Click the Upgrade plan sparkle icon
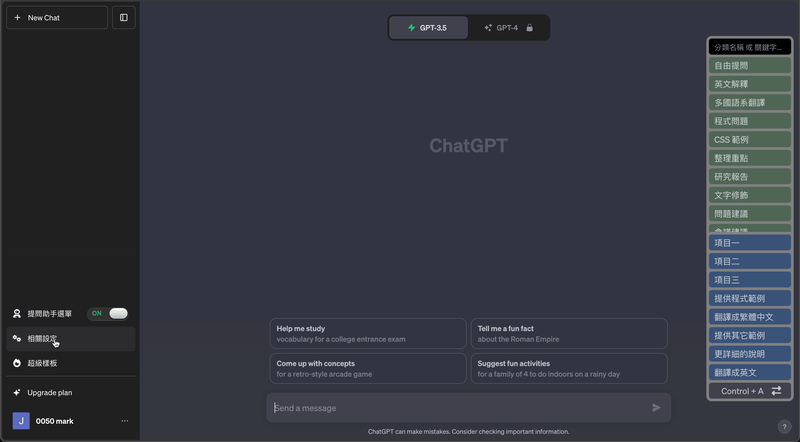The height and width of the screenshot is (442, 800). click(x=17, y=392)
